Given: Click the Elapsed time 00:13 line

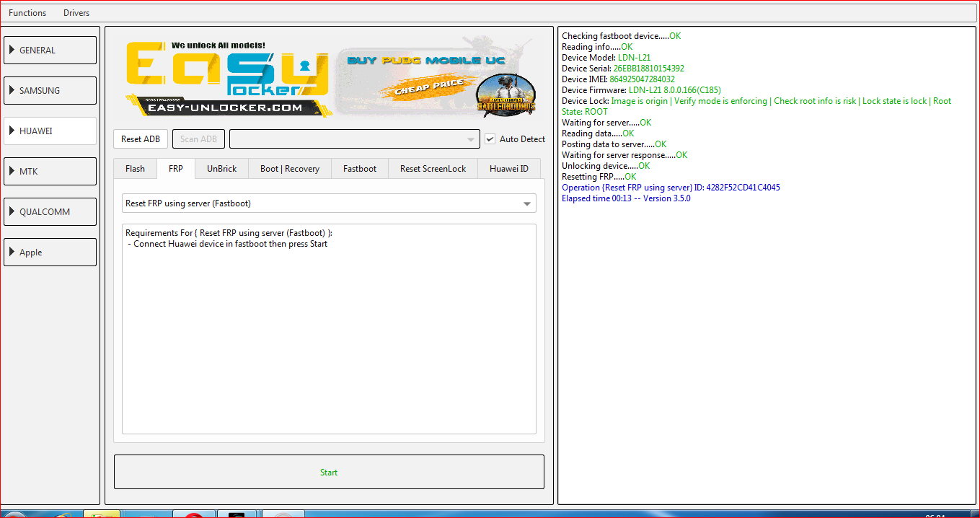Looking at the screenshot, I should (x=626, y=198).
